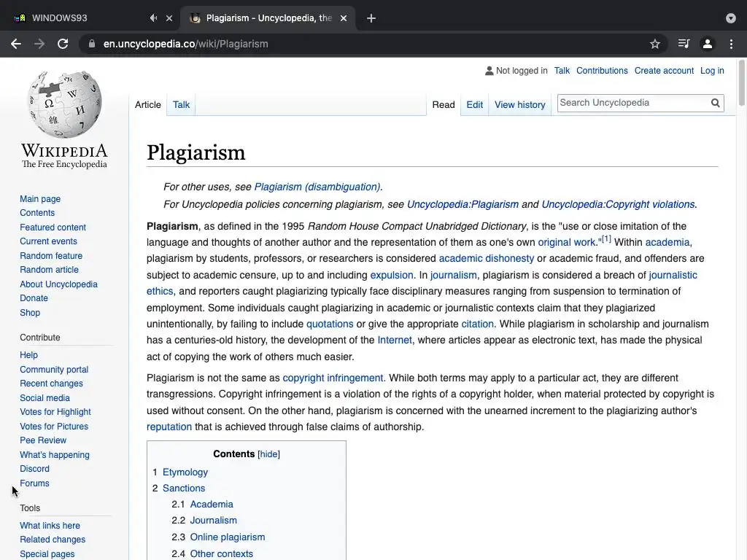Click the search magnifier icon
This screenshot has height=560, width=747.
(x=715, y=103)
